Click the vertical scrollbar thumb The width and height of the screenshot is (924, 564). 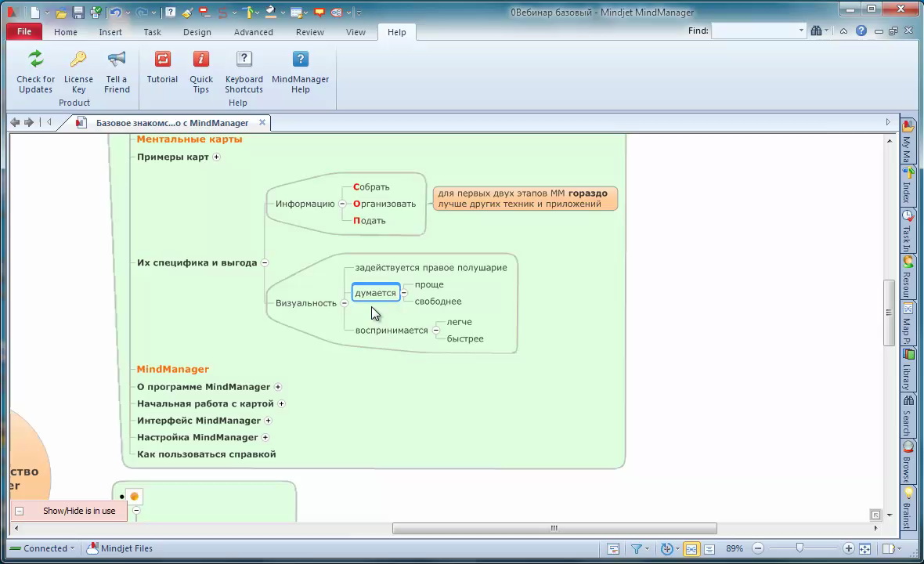pyautogui.click(x=890, y=313)
